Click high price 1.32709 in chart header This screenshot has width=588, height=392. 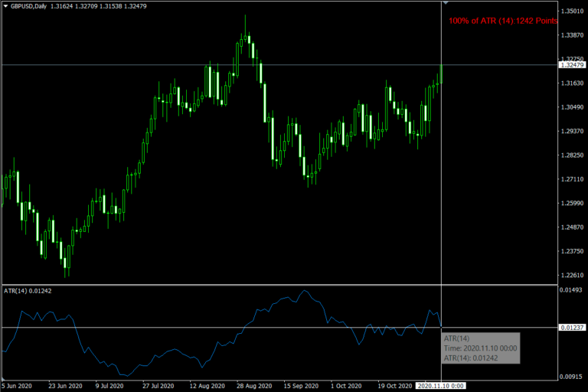(86, 6)
